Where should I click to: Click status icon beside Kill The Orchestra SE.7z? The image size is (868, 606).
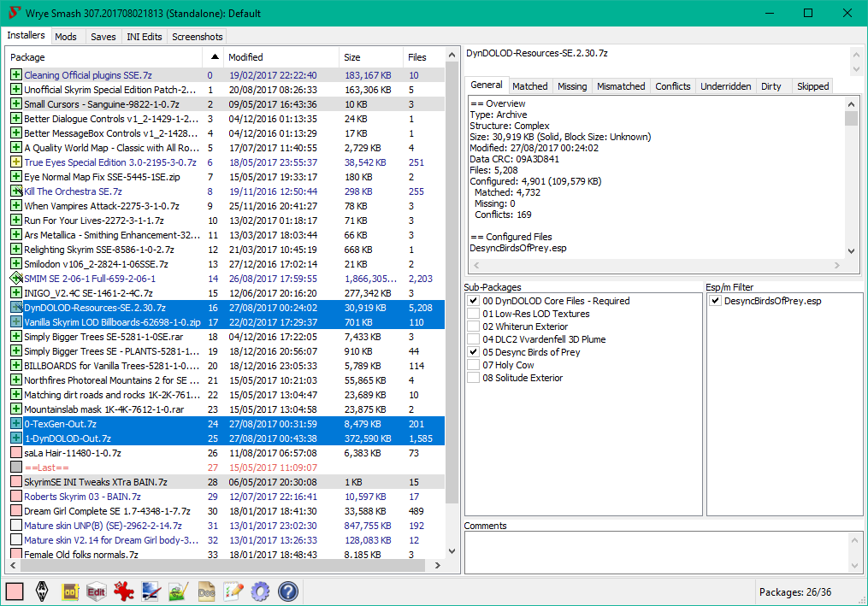pyautogui.click(x=16, y=191)
